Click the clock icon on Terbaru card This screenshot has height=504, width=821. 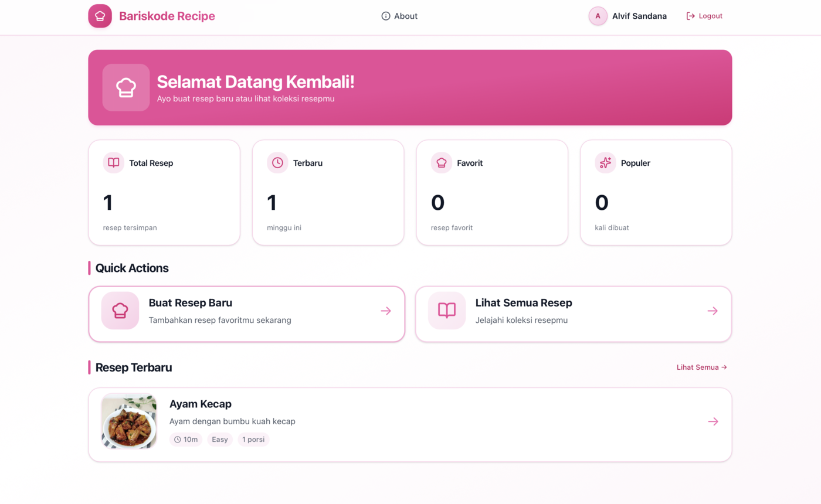[277, 163]
